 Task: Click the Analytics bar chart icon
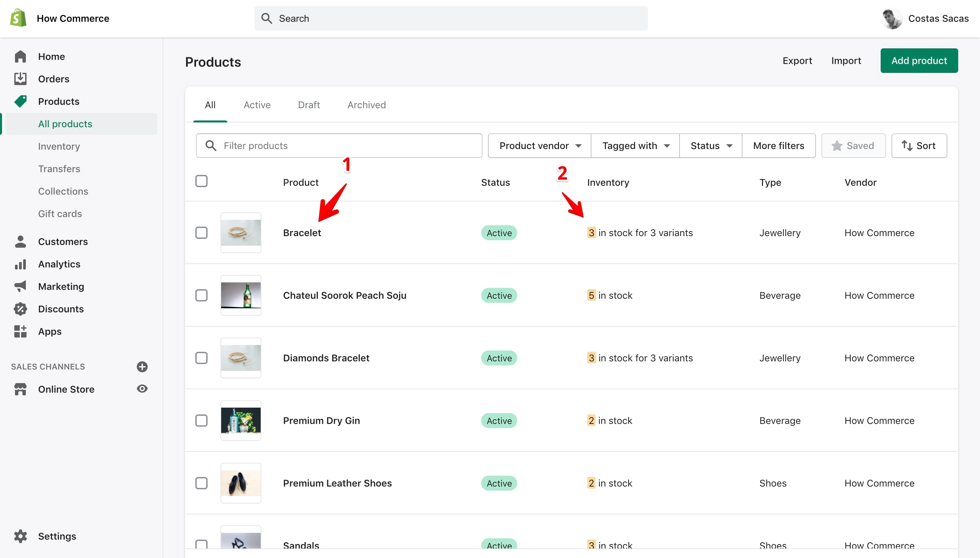[20, 264]
